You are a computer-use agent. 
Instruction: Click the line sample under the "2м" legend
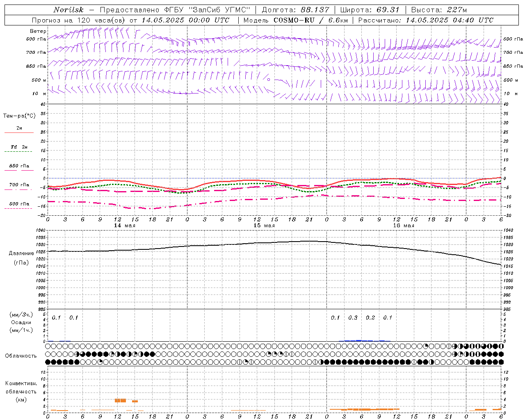point(19,132)
